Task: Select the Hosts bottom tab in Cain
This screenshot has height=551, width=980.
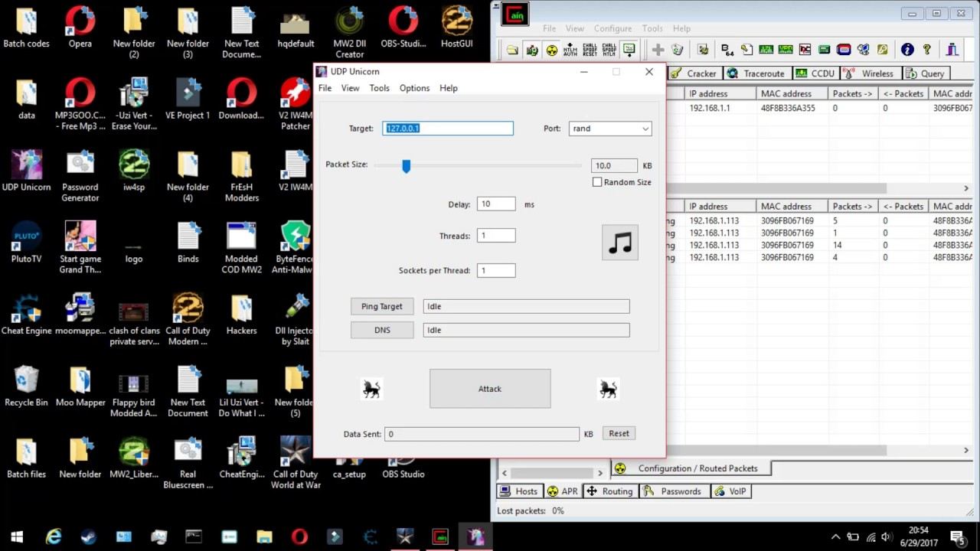Action: pyautogui.click(x=519, y=491)
